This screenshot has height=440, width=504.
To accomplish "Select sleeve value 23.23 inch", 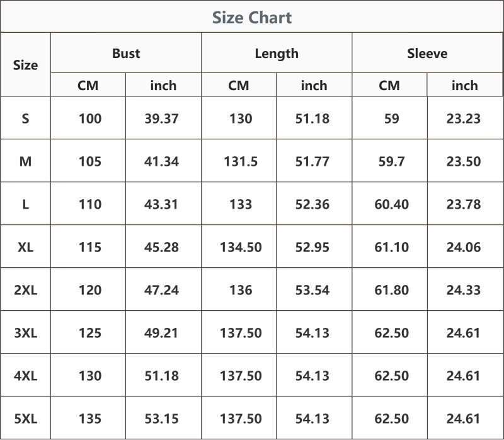I will (464, 119).
